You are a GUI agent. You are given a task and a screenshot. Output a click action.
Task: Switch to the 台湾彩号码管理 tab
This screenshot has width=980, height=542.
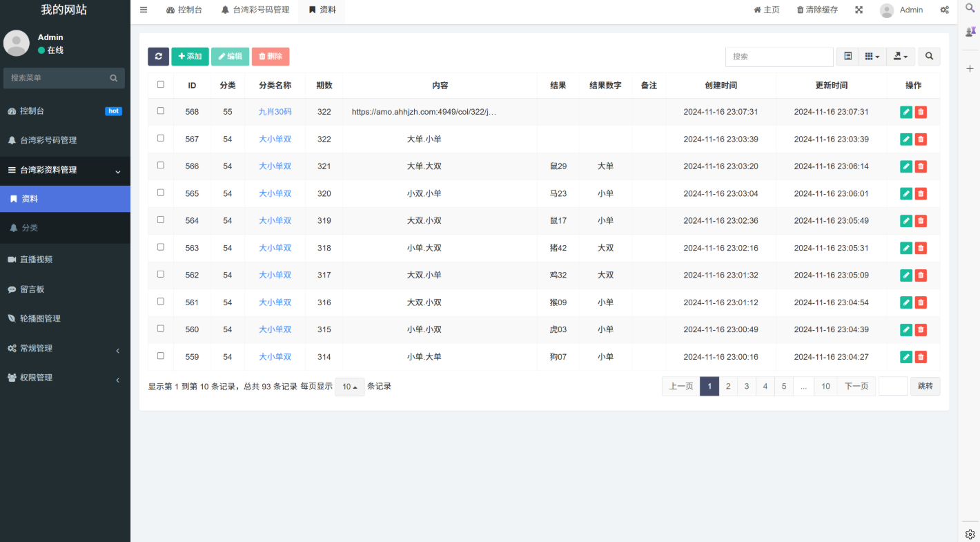click(255, 10)
